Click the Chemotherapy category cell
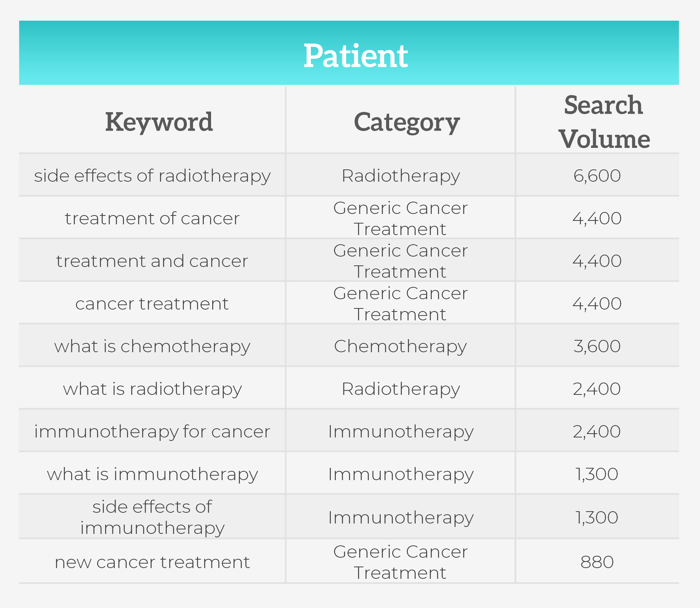Screen dimensions: 700x608 click(400, 346)
